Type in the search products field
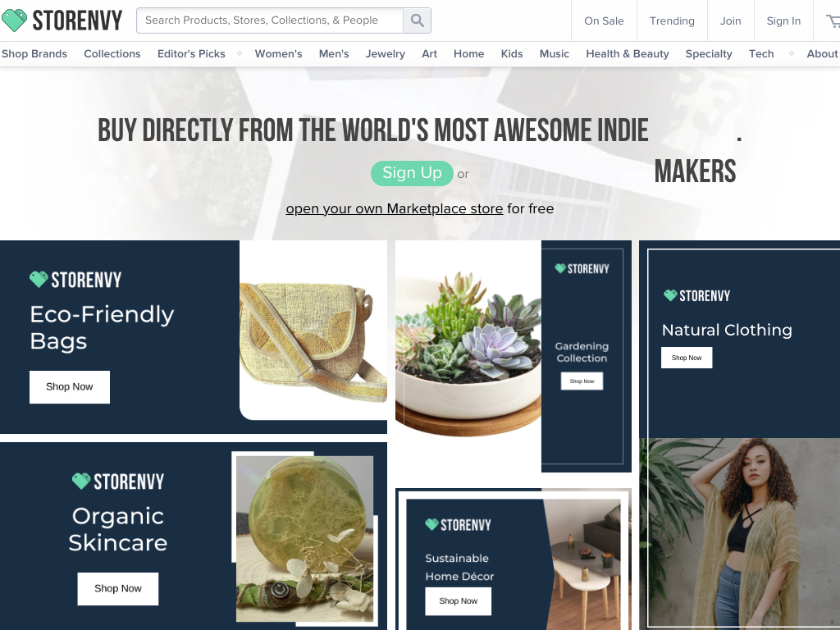840x630 pixels. [x=269, y=21]
